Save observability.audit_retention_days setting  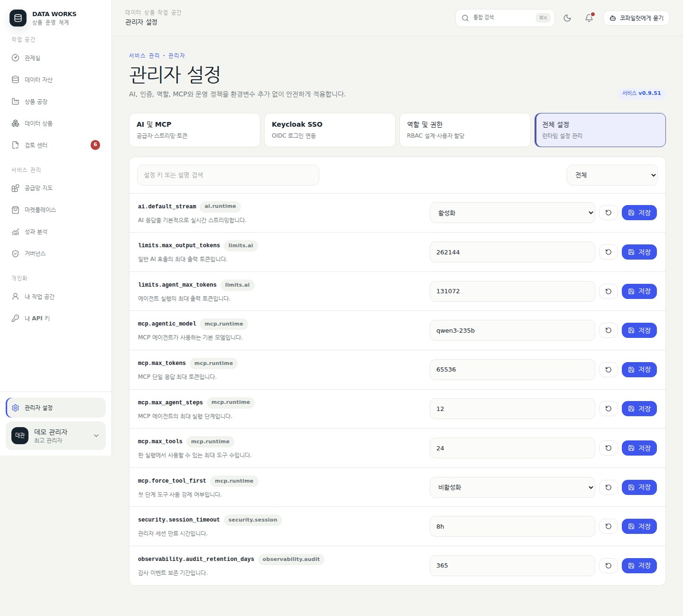click(639, 566)
